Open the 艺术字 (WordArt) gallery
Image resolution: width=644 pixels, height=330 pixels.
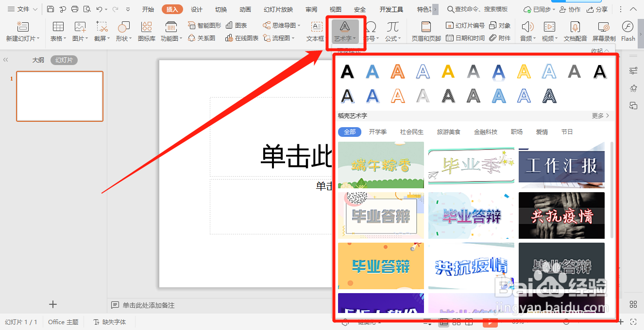coord(345,31)
